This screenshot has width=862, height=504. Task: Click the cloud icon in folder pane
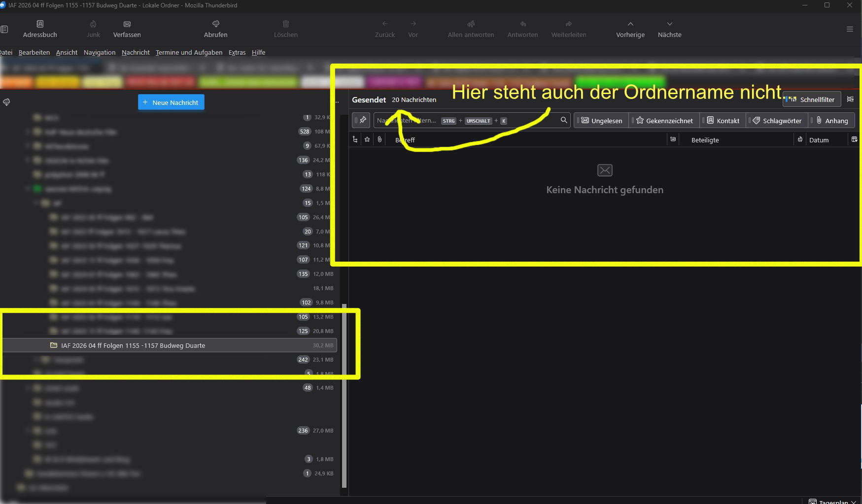[6, 102]
